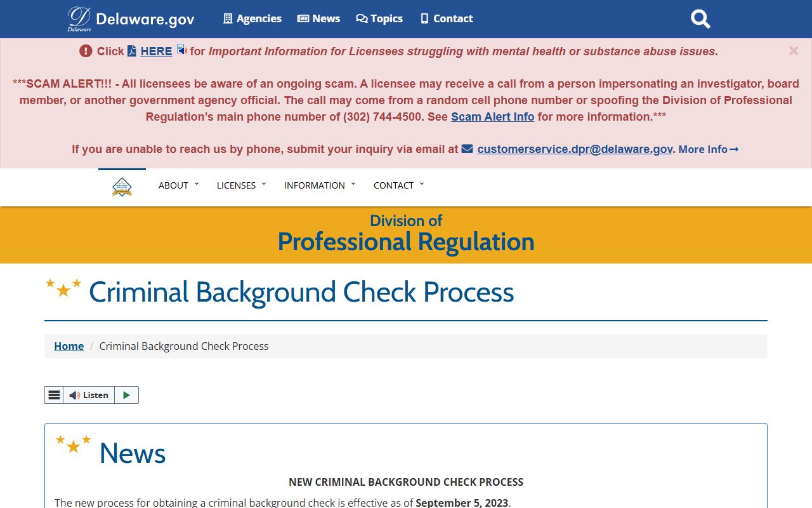Open the Scam Alert Info link
Screen dimensions: 812x508
tap(493, 117)
